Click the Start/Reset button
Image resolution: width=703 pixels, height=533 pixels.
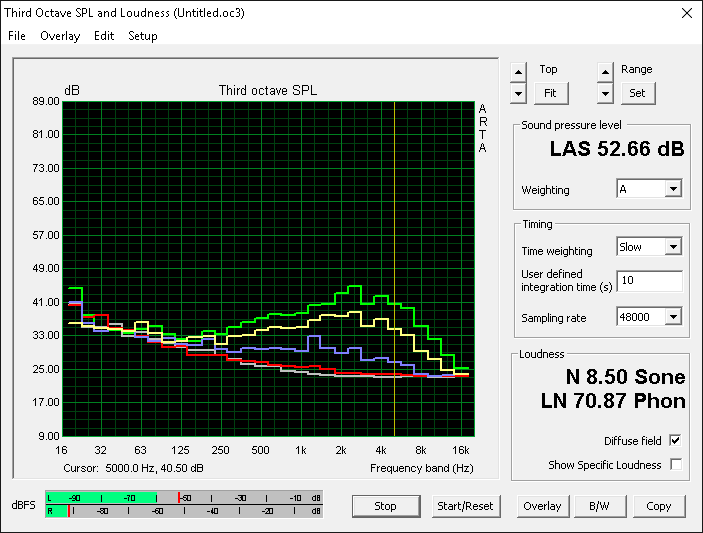466,506
